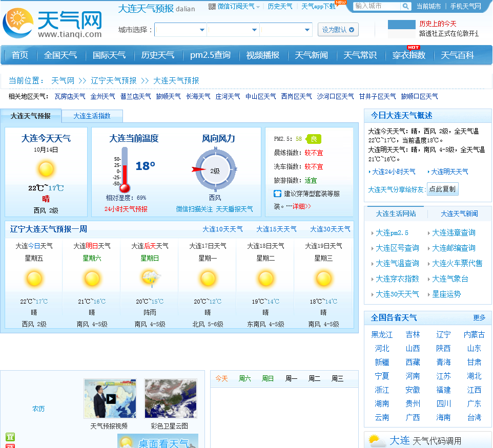Click the search magnifier icon
Image resolution: width=493 pixels, height=448 pixels.
(x=405, y=6)
